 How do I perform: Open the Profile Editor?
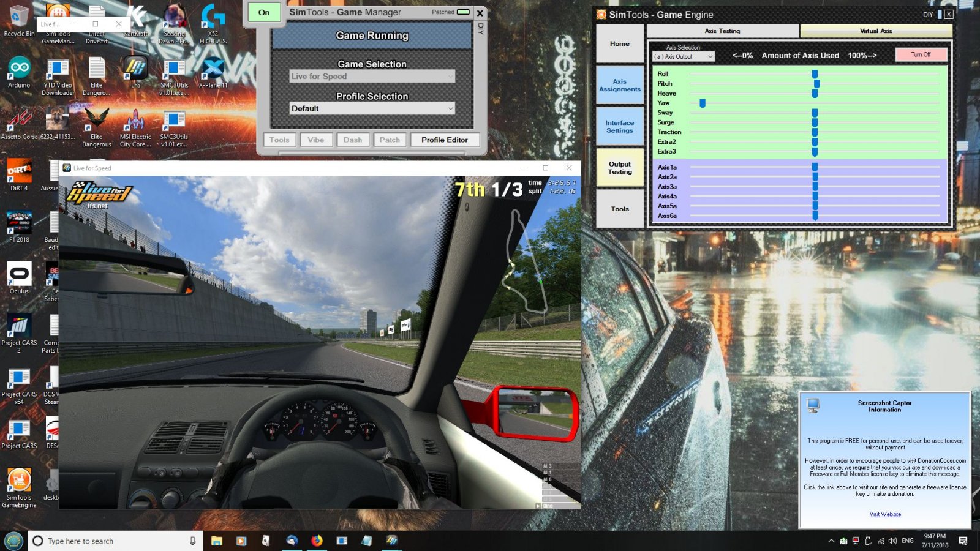tap(445, 140)
